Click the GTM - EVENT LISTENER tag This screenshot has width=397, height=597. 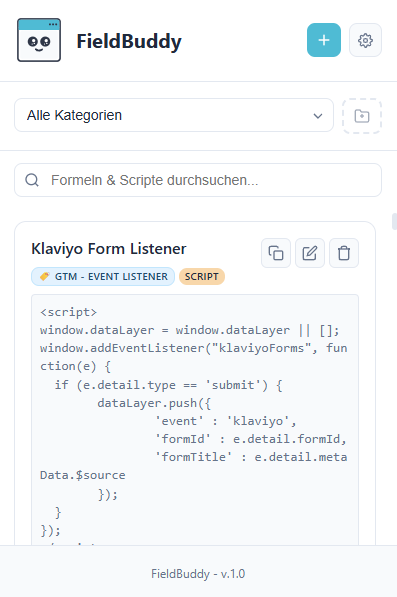103,276
